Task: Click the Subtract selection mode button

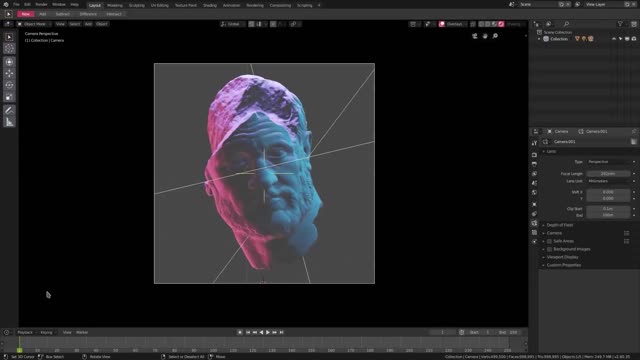Action: coord(62,14)
